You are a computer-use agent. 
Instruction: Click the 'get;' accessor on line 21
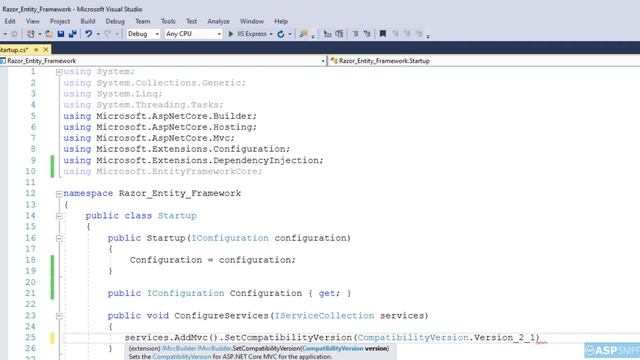click(x=329, y=293)
